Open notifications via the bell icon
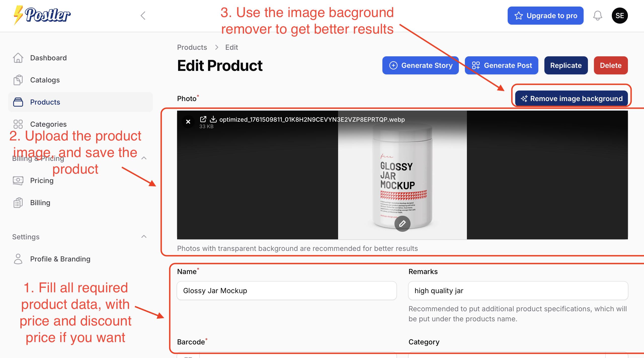This screenshot has height=358, width=644. pos(598,16)
